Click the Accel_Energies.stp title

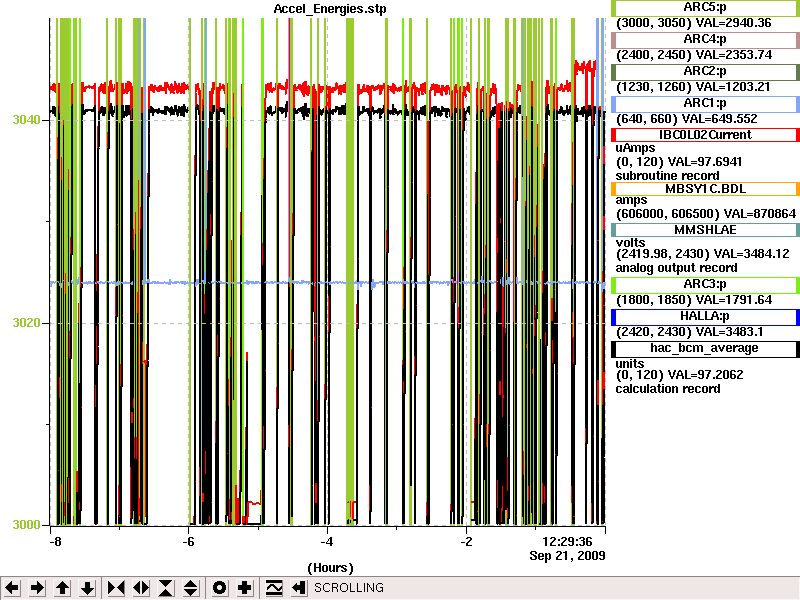pyautogui.click(x=330, y=9)
